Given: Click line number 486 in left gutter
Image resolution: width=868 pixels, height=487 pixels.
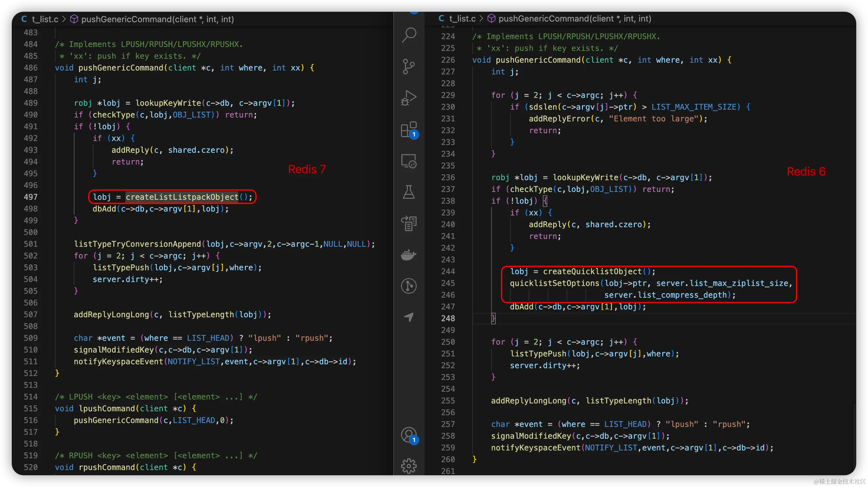Looking at the screenshot, I should point(31,68).
